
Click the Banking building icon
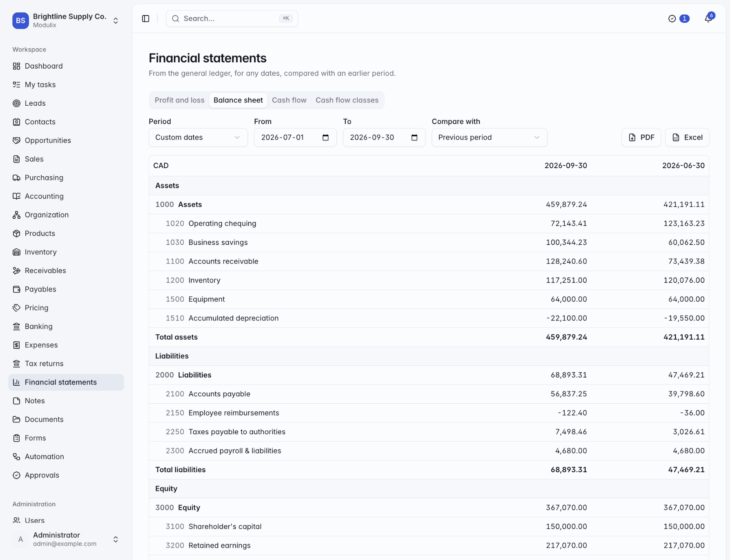coord(16,327)
